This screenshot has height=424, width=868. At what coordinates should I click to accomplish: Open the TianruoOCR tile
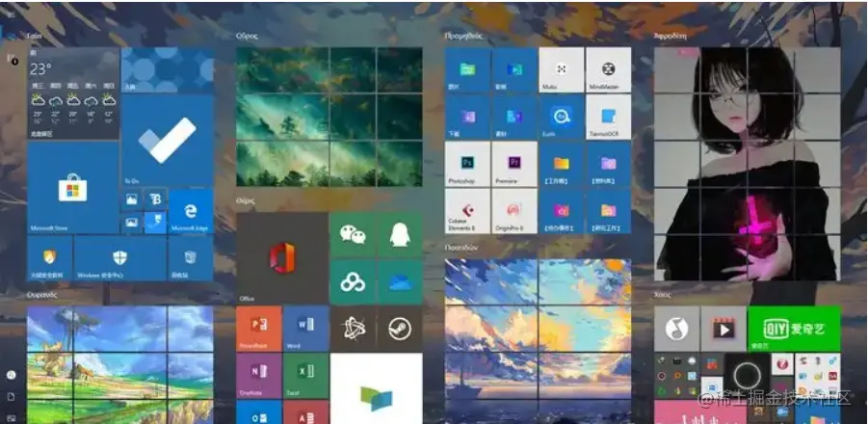pos(609,117)
